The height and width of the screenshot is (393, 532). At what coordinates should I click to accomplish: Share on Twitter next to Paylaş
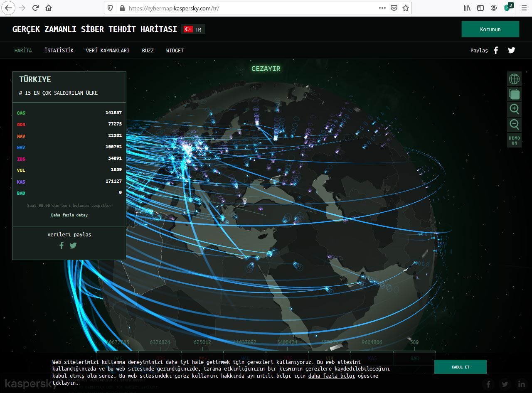(512, 50)
